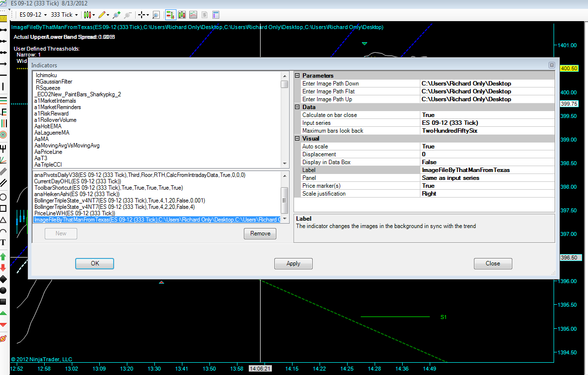This screenshot has height=375, width=588.
Task: Select the text T tool
Action: 3,242
